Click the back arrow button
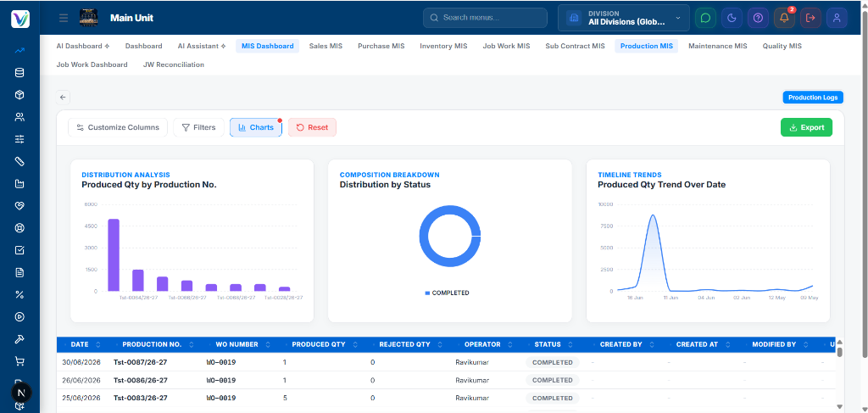Screen dimensions: 868x413 [x=63, y=98]
